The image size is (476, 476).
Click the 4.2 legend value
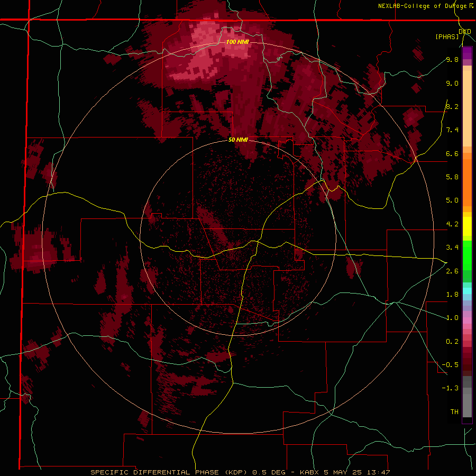(x=452, y=224)
